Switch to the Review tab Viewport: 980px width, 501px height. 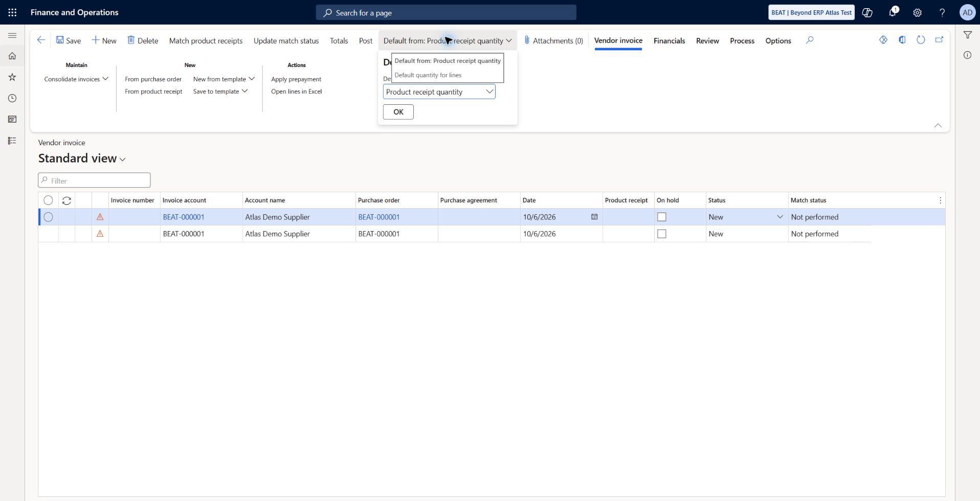pos(707,40)
